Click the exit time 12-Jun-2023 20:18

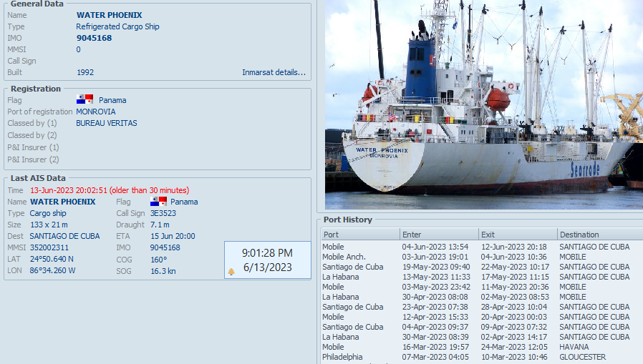[514, 247]
